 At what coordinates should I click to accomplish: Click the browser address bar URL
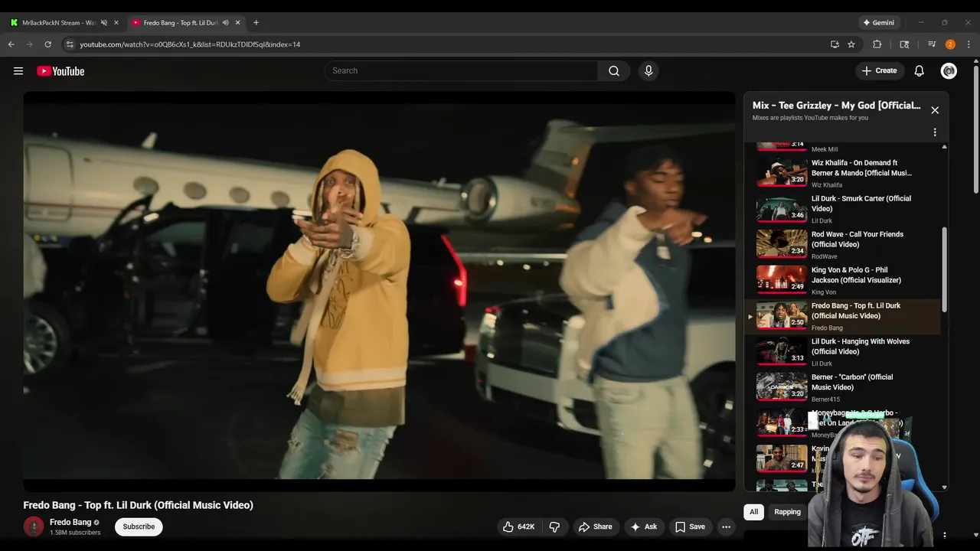coord(190,44)
